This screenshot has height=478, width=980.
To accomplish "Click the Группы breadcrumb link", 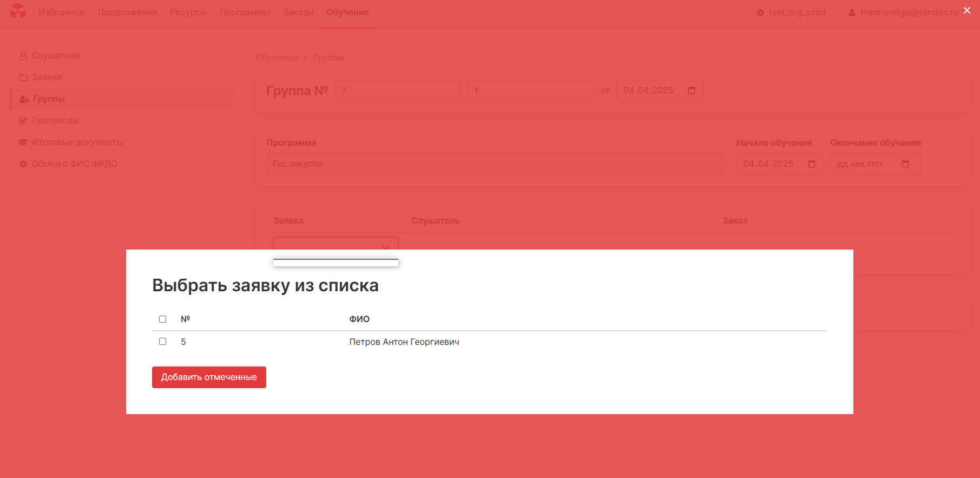I will [328, 58].
